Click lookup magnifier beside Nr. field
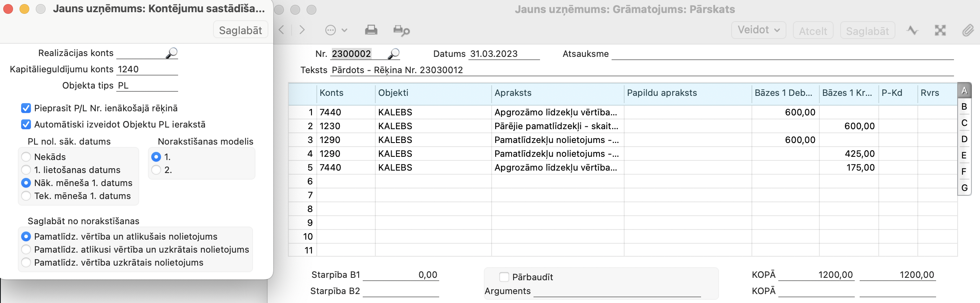The height and width of the screenshot is (303, 980). click(x=394, y=54)
